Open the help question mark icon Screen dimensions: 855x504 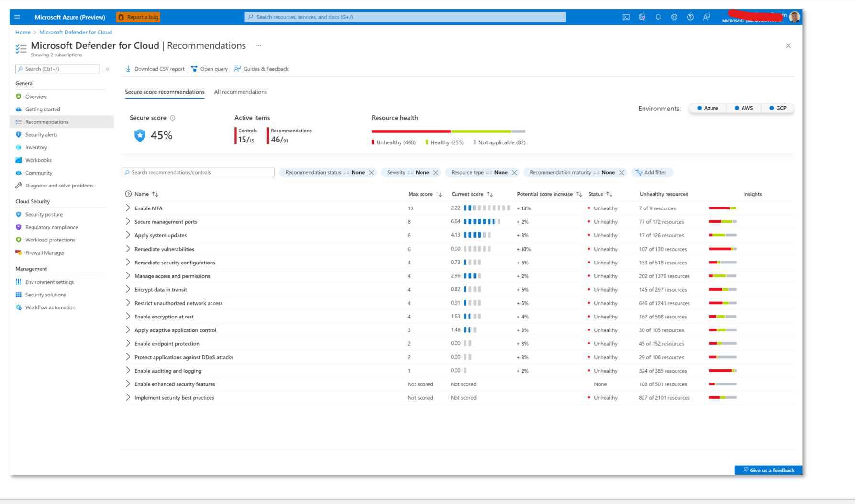[x=690, y=17]
